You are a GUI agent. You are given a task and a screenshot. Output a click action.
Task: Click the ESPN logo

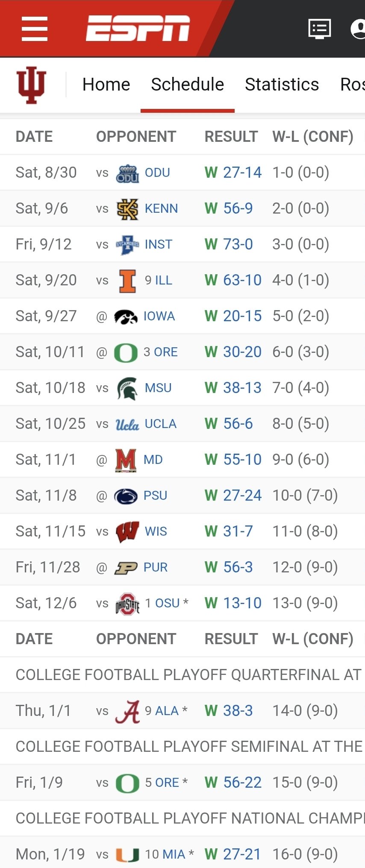pyautogui.click(x=138, y=29)
